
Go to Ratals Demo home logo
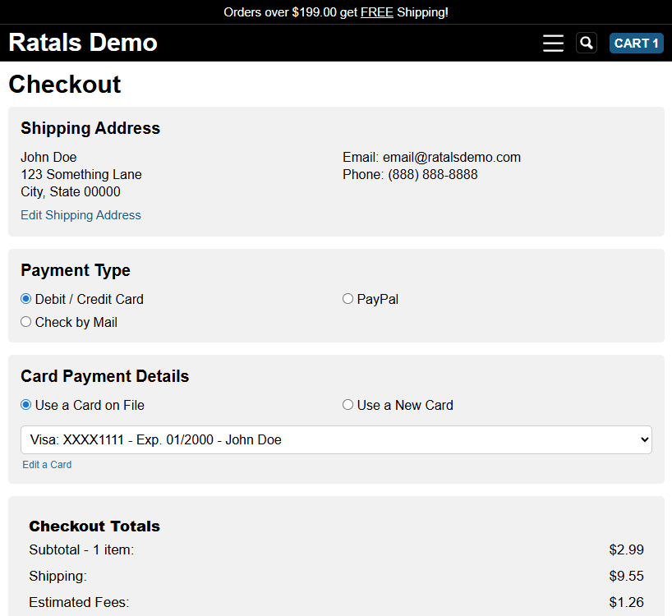pyautogui.click(x=83, y=43)
